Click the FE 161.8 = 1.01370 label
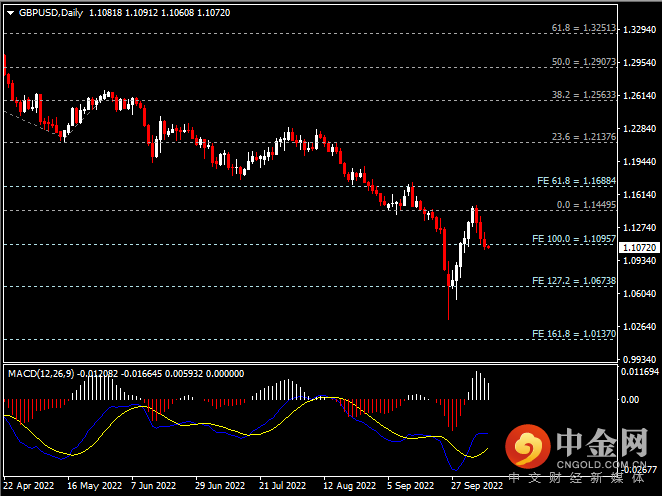This screenshot has width=662, height=496. pyautogui.click(x=574, y=334)
